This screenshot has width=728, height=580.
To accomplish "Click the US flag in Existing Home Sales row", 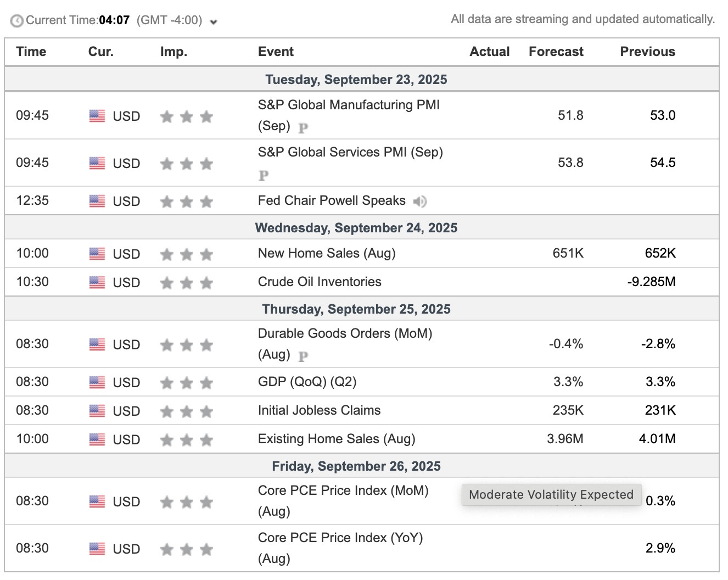I will (x=97, y=439).
